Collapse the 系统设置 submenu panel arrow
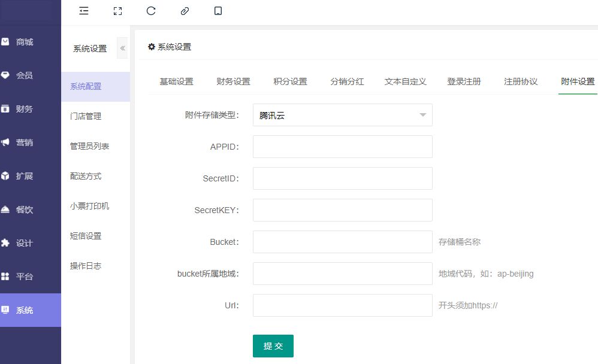598x364 pixels. click(x=123, y=48)
